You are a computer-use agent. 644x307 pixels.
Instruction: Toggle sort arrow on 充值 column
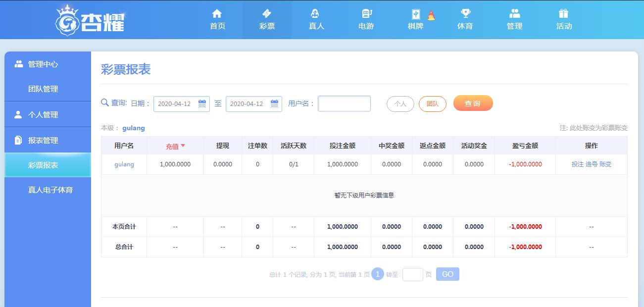coord(183,146)
